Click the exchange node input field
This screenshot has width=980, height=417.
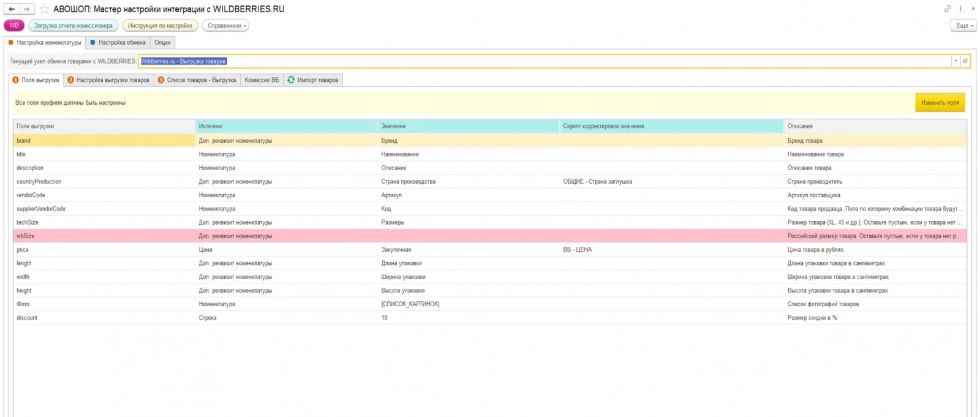coord(545,61)
